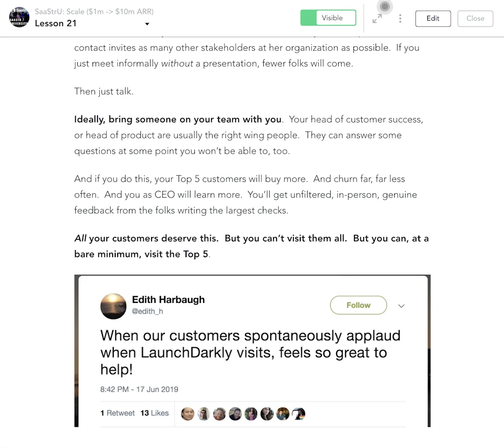Select the Lesson 21 title
This screenshot has width=504, height=448.
[x=56, y=23]
